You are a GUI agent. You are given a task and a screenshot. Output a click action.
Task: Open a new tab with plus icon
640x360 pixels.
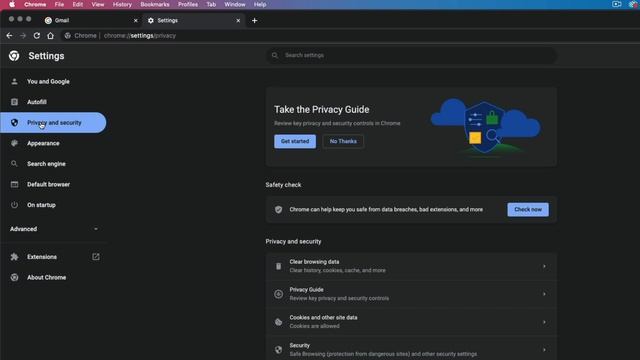click(x=254, y=20)
